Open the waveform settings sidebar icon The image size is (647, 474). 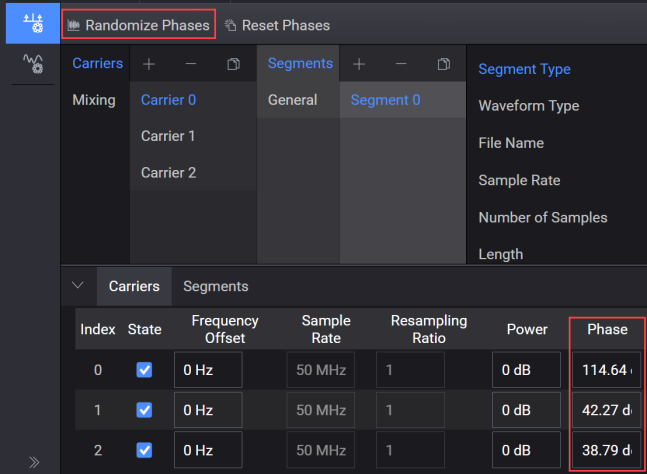click(x=33, y=64)
